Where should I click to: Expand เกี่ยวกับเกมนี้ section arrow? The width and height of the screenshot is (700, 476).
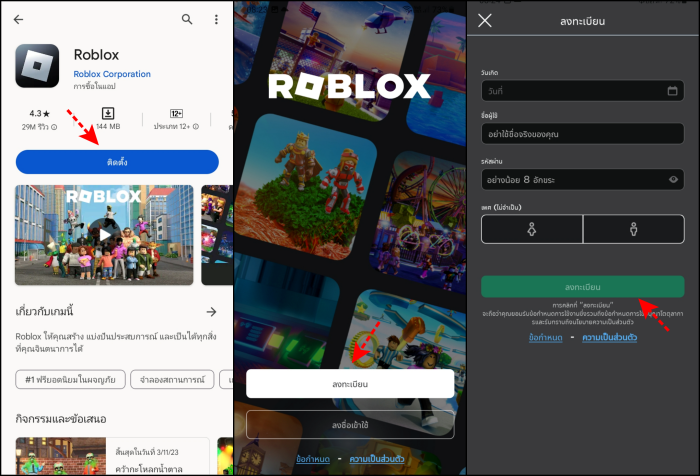tap(211, 312)
